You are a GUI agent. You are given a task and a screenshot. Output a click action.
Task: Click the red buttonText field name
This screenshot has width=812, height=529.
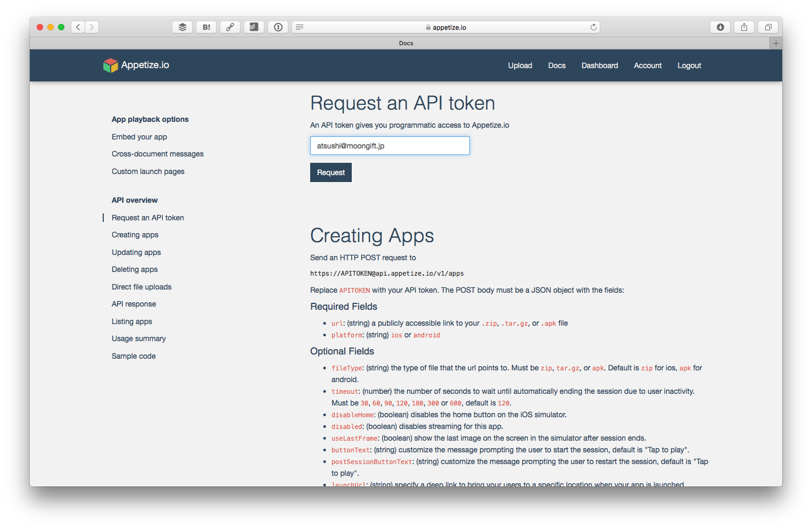[x=351, y=450]
